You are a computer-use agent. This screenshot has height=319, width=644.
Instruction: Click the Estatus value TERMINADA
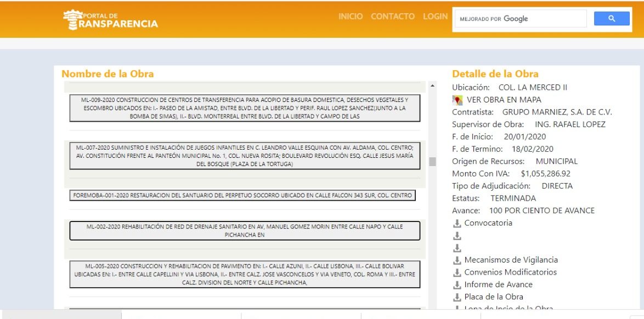pos(513,198)
